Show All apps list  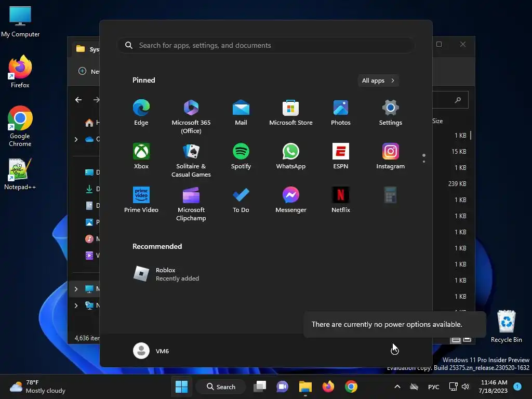[x=378, y=81]
